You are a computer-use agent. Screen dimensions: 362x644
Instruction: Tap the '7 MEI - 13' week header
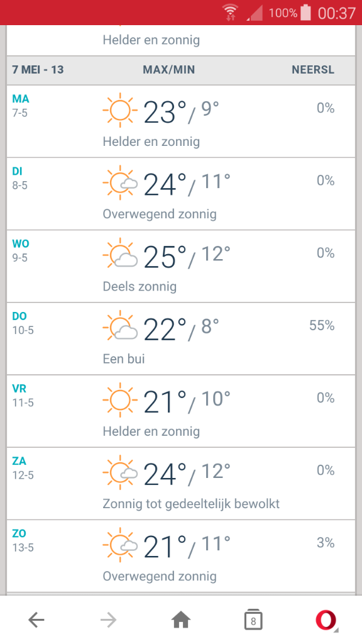pyautogui.click(x=38, y=69)
